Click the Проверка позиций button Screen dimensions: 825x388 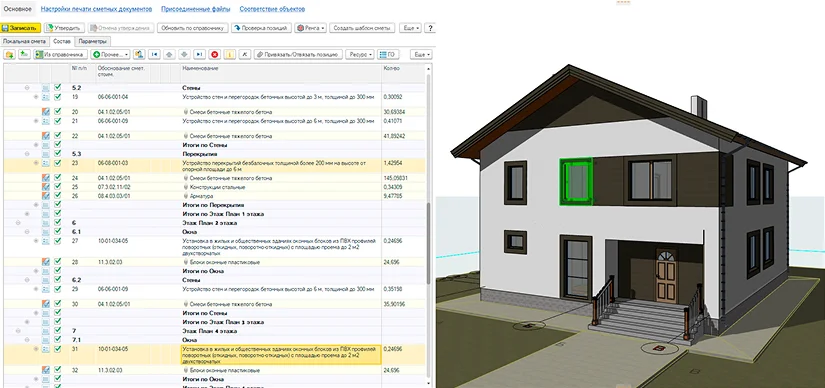pos(261,28)
